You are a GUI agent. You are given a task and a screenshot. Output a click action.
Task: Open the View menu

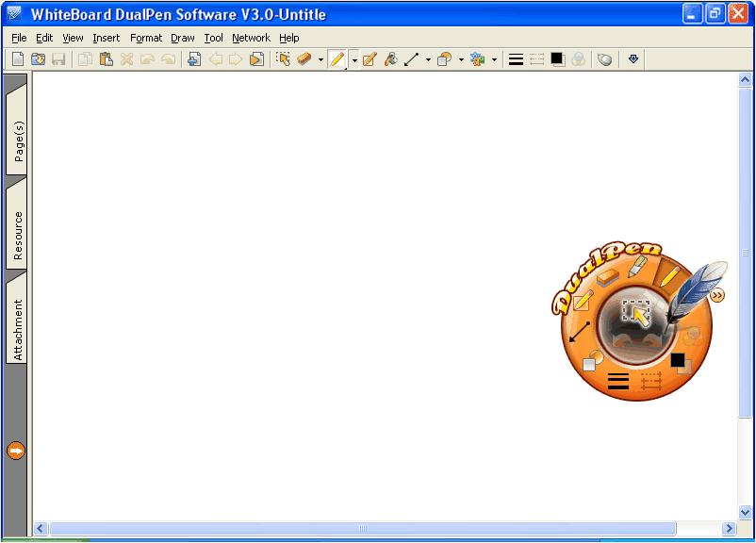[73, 38]
